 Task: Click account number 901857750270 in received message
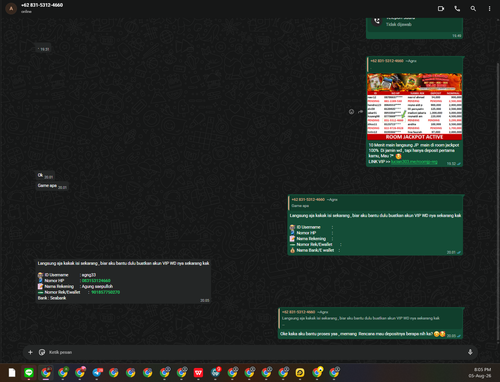click(x=105, y=292)
